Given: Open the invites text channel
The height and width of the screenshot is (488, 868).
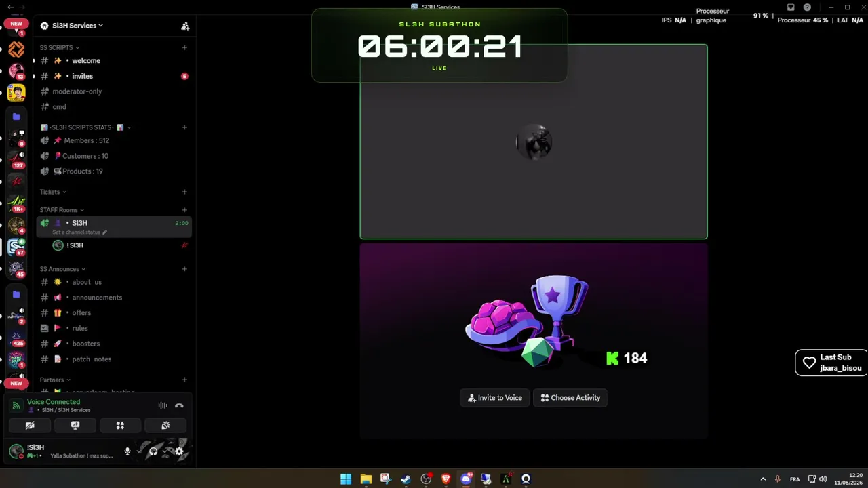Looking at the screenshot, I should [x=114, y=77].
